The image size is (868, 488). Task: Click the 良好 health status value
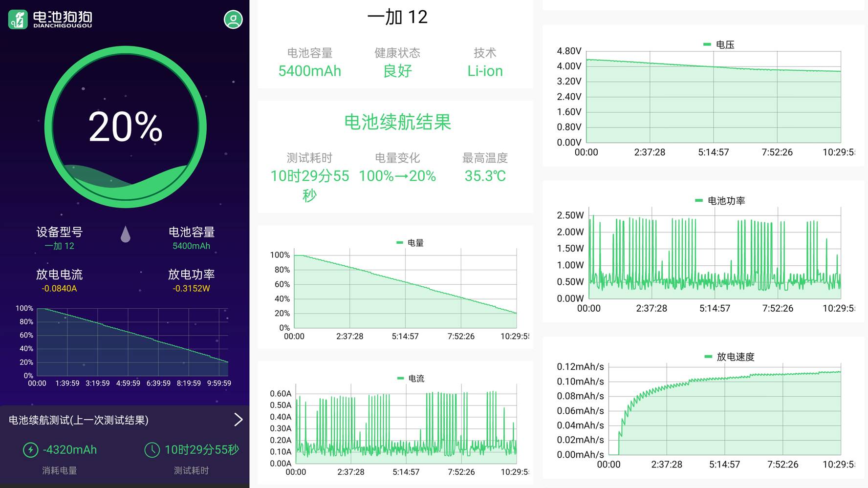(x=397, y=71)
